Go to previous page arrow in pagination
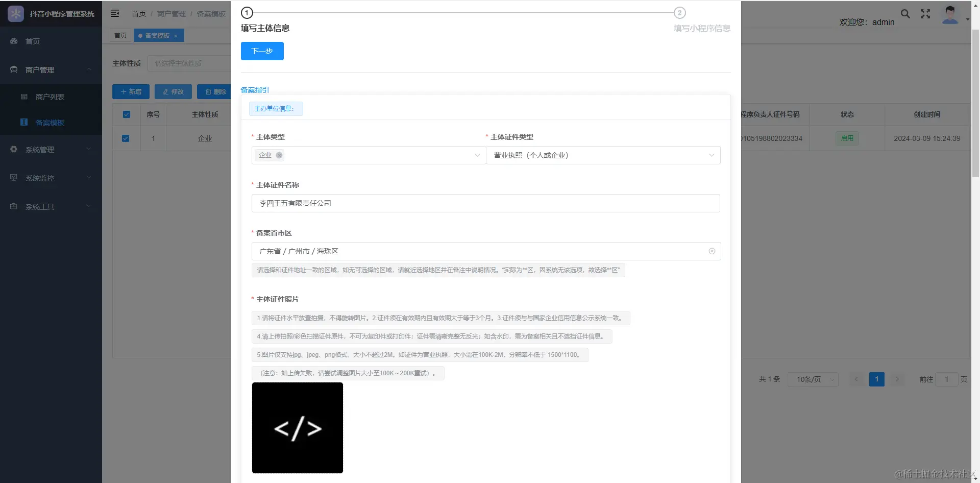This screenshot has width=980, height=483. (x=856, y=379)
